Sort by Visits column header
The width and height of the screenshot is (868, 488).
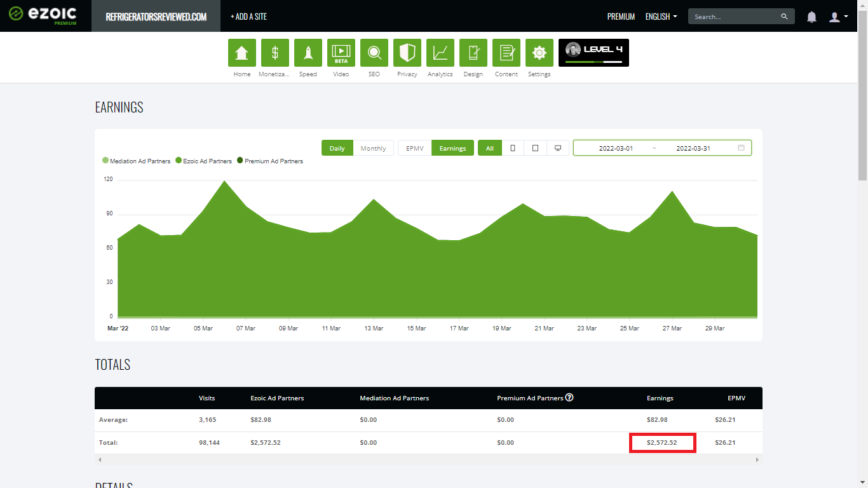207,398
